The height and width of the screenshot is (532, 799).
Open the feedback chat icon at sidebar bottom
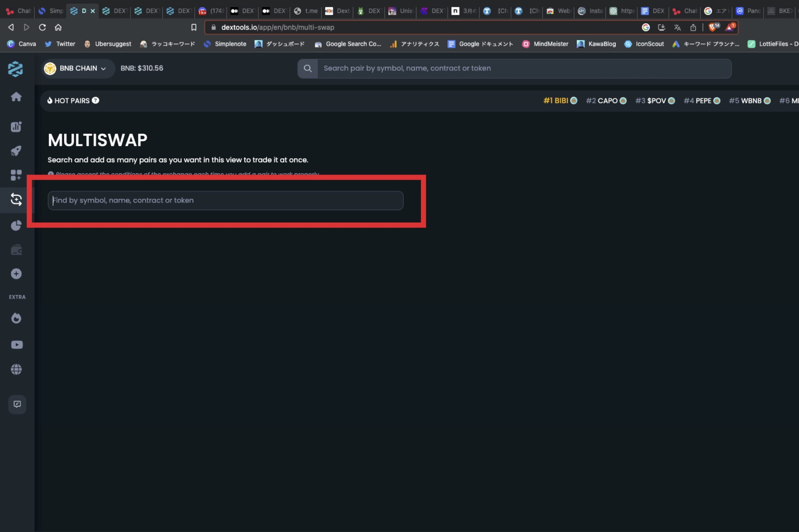click(x=17, y=404)
